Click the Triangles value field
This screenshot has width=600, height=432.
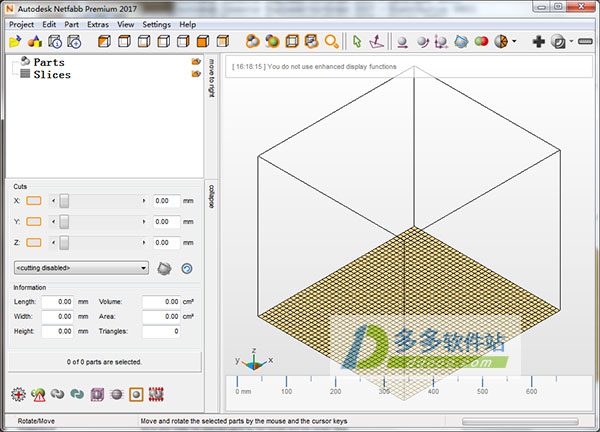point(161,331)
